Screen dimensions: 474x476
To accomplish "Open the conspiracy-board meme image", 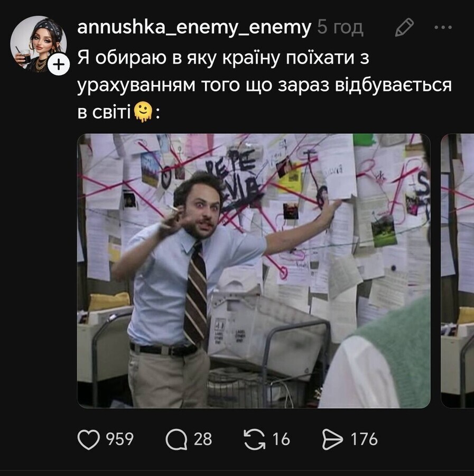I will point(254,271).
